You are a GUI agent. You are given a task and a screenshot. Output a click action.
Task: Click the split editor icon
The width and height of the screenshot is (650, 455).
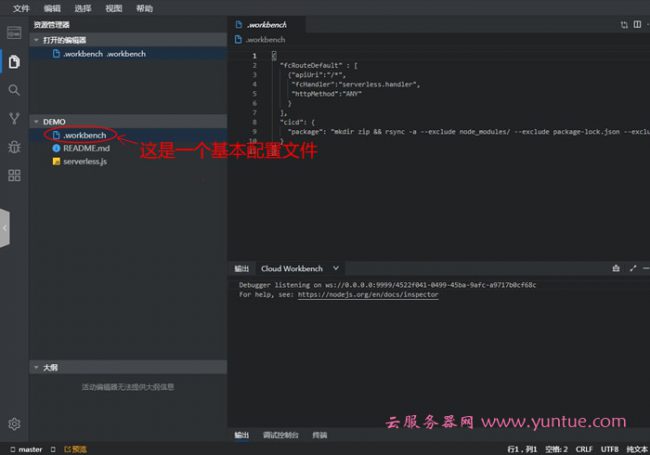[624, 22]
